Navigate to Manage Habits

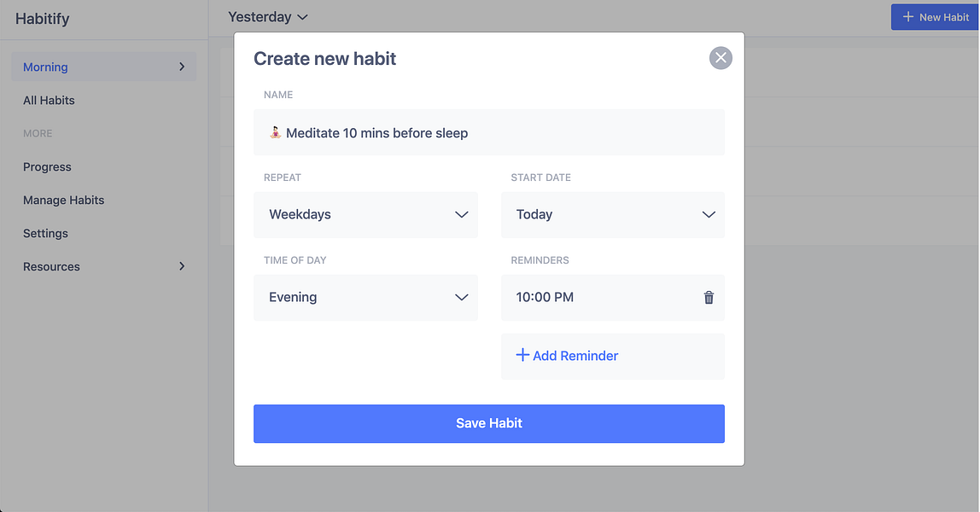click(63, 200)
